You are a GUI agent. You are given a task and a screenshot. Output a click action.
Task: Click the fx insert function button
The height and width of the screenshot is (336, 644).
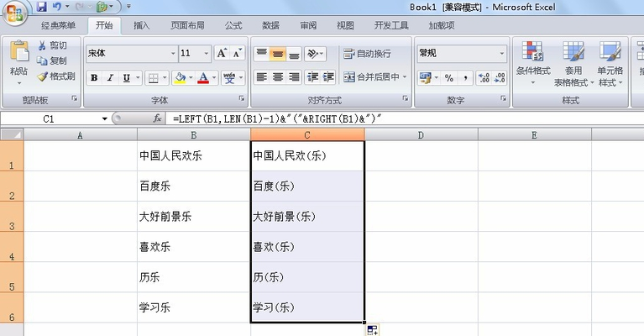tap(157, 118)
